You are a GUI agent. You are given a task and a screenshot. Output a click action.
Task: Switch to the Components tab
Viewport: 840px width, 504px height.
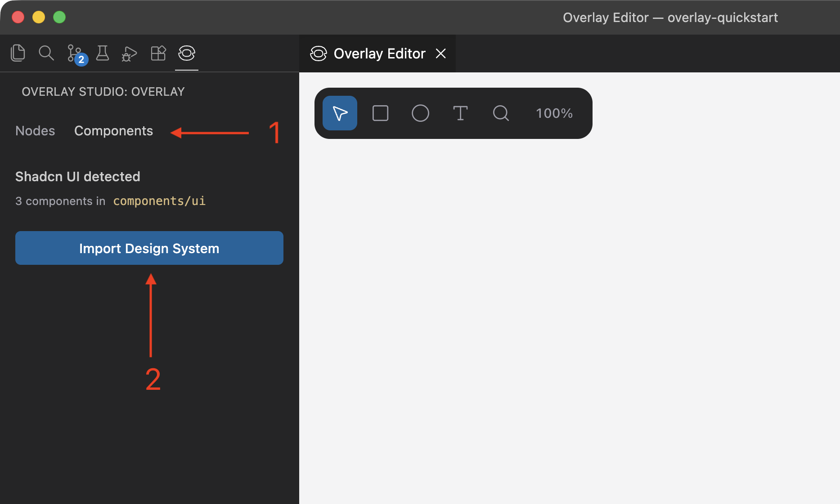113,130
